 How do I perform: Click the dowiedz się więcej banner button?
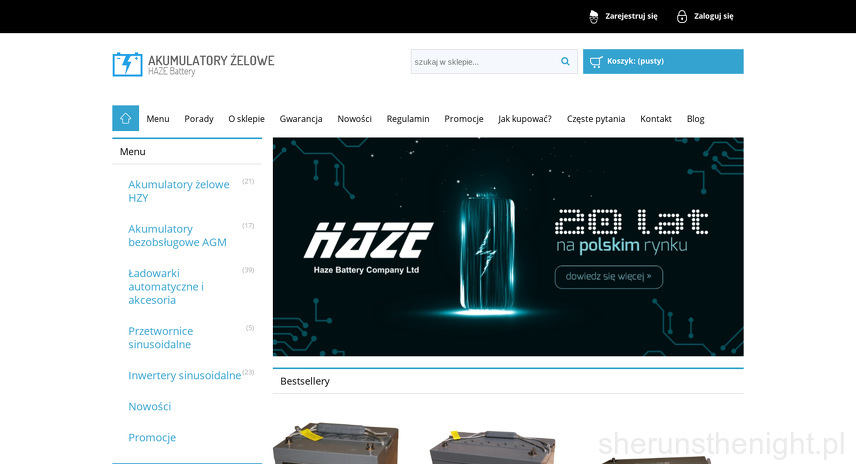click(x=609, y=277)
